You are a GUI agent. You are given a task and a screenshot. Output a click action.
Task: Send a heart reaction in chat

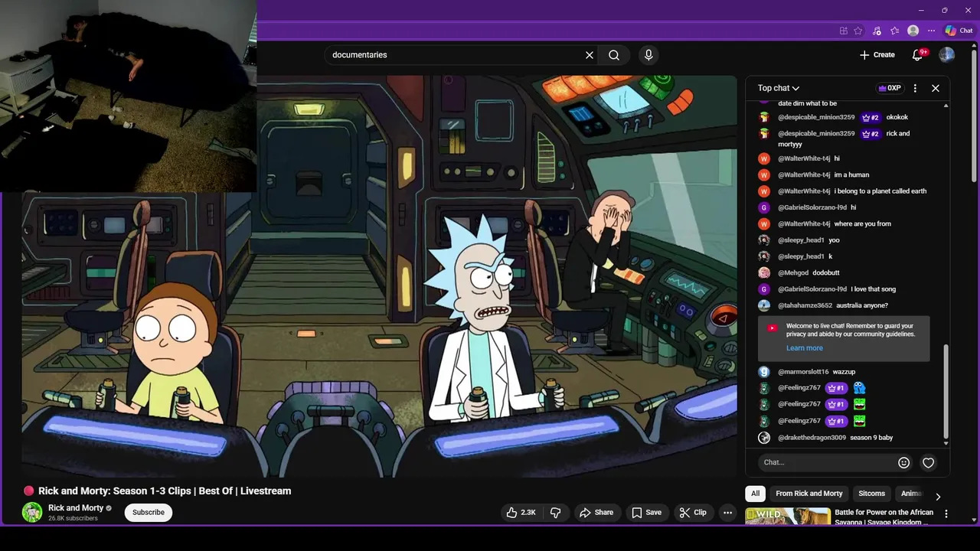point(928,462)
